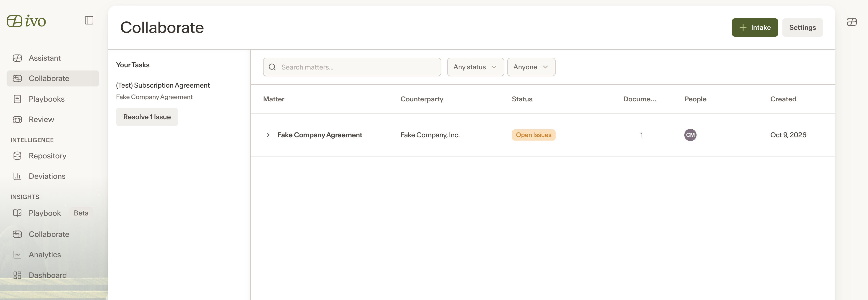Click the Status column header
This screenshot has width=868, height=300.
522,99
